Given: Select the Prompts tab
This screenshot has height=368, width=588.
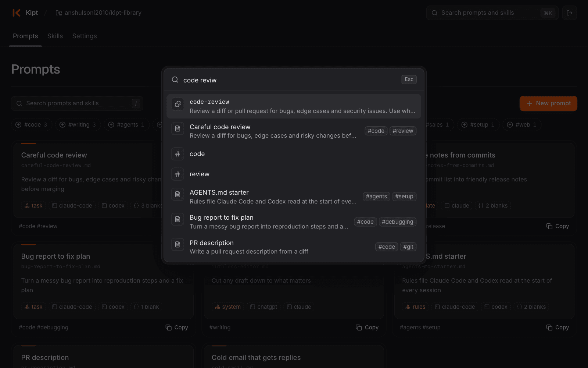Looking at the screenshot, I should tap(25, 36).
